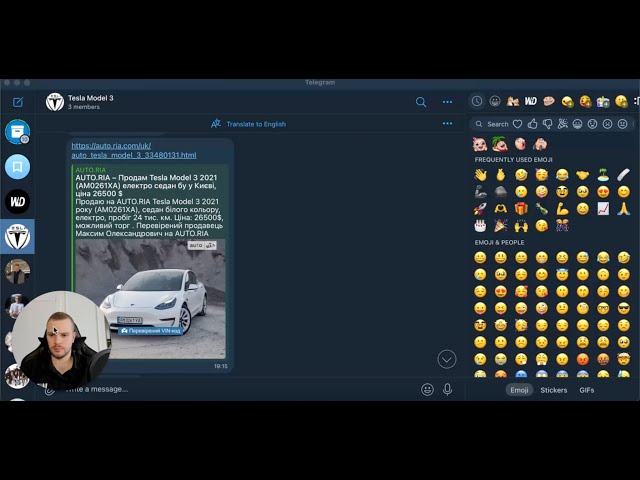This screenshot has height=480, width=640.
Task: Insert the heart hands emoji
Action: [x=501, y=209]
